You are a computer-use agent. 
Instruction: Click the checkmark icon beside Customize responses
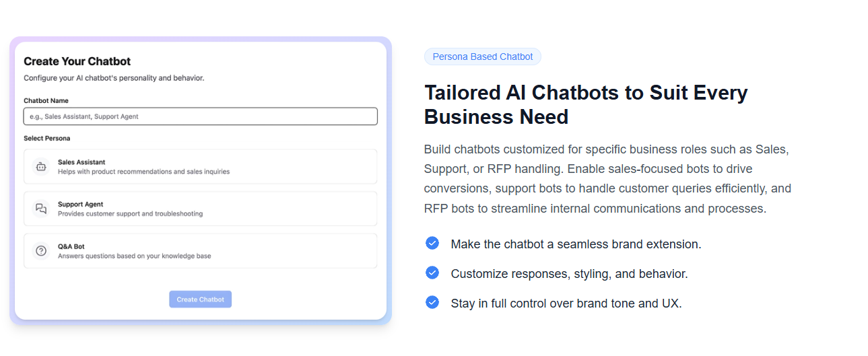point(432,273)
